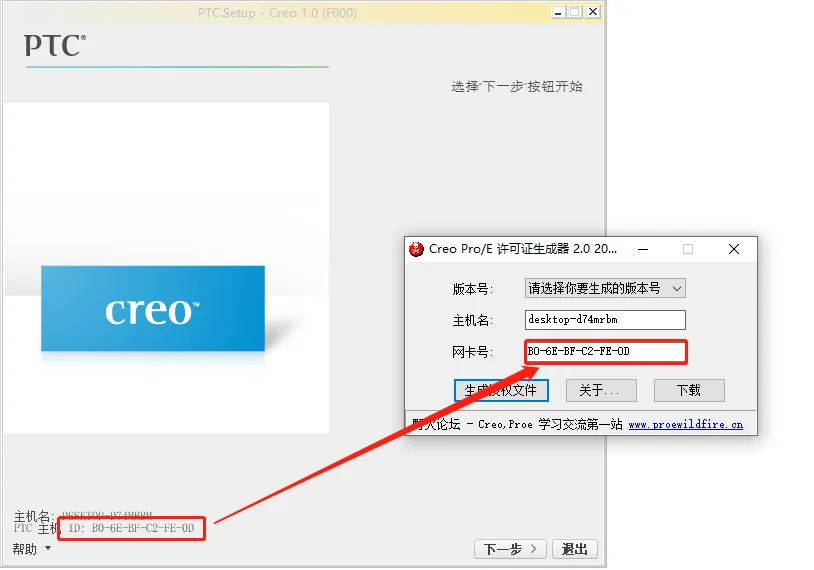Click the Creo logo banner

coord(153,309)
